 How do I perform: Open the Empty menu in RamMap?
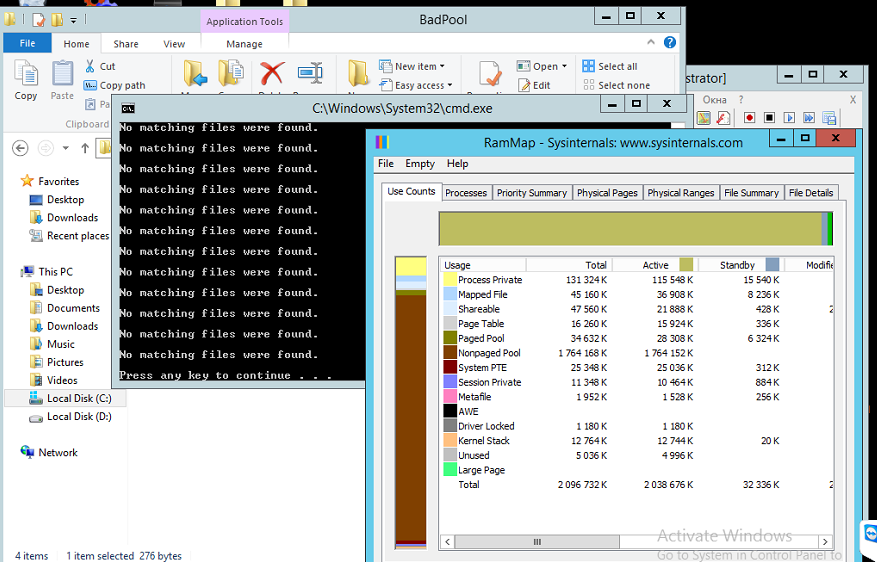click(420, 164)
